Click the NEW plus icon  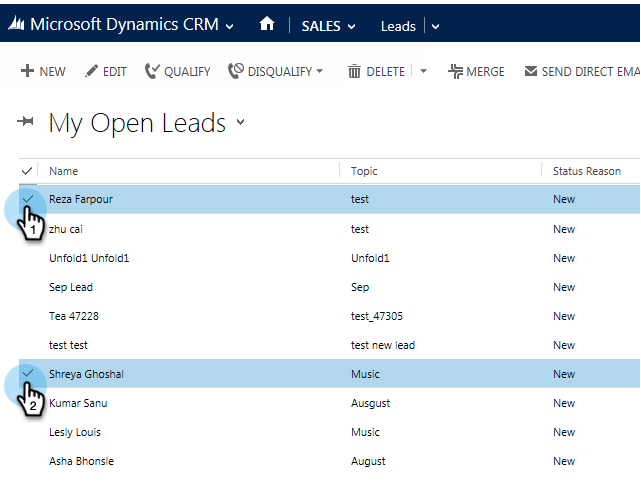pos(28,72)
